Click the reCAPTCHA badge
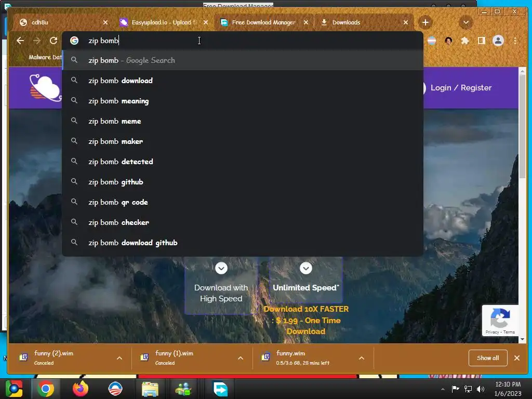The width and height of the screenshot is (532, 399). tap(500, 320)
